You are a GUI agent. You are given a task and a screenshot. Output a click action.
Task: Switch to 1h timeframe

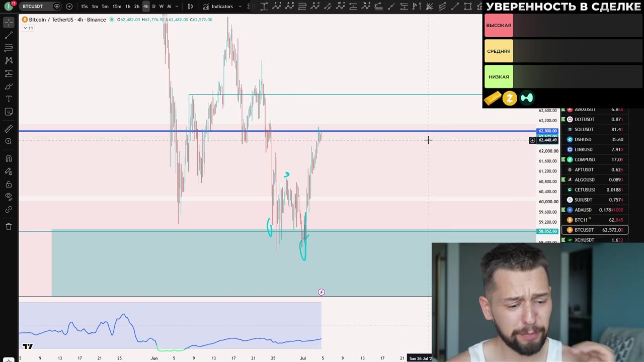(x=128, y=6)
